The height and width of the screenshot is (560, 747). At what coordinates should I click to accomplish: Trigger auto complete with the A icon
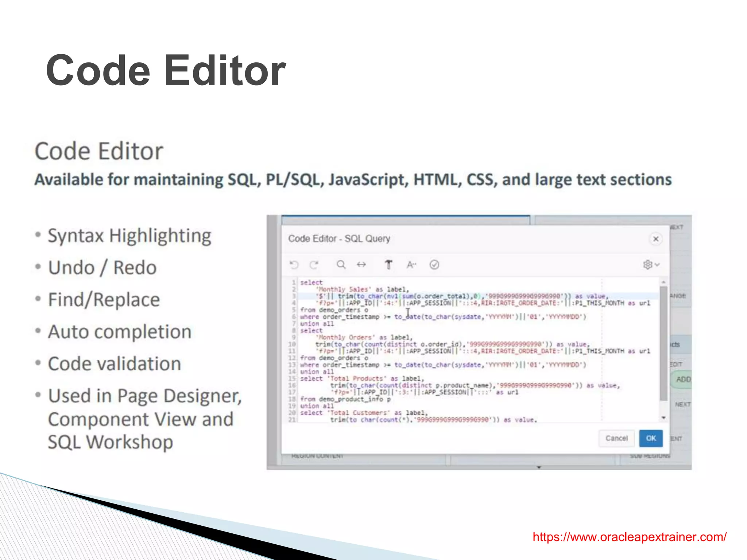tap(411, 265)
